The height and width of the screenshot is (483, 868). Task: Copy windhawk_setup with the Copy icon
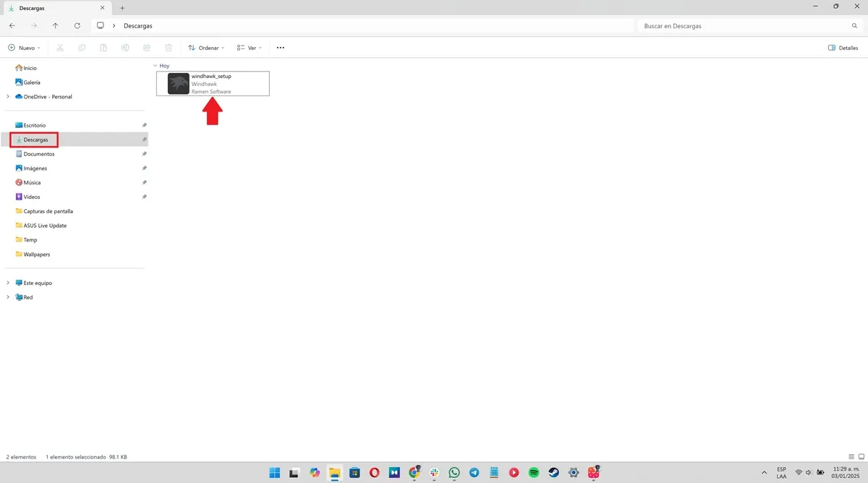point(82,48)
